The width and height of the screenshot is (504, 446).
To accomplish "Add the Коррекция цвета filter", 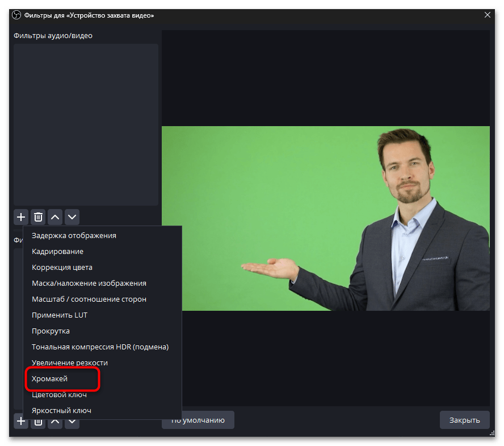I will [x=62, y=267].
